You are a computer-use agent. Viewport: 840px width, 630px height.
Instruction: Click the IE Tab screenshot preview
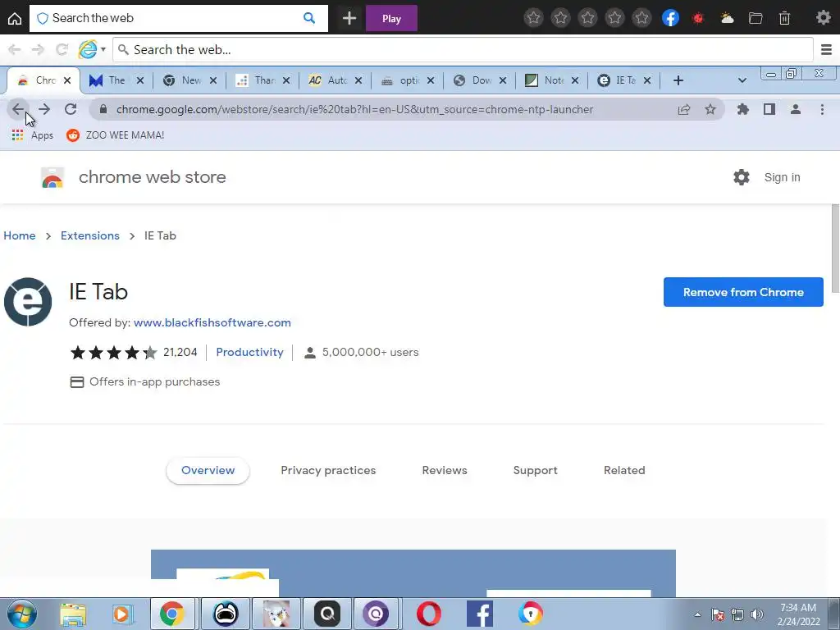pos(413,573)
